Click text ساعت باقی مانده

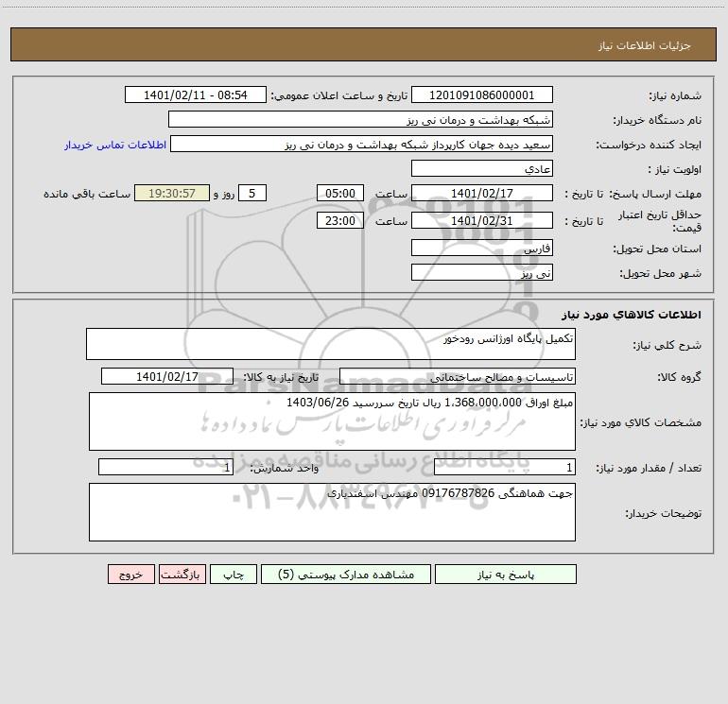pos(87,194)
